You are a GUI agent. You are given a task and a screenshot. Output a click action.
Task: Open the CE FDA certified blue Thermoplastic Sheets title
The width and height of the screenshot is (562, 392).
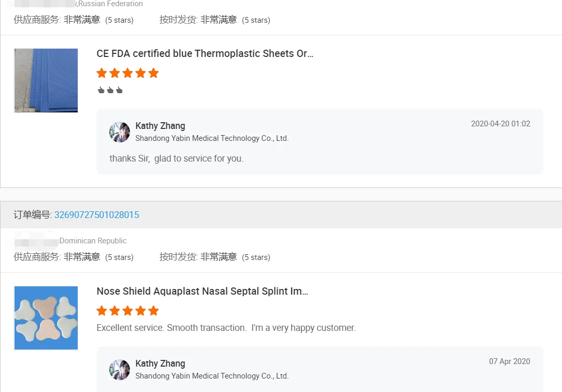(205, 54)
